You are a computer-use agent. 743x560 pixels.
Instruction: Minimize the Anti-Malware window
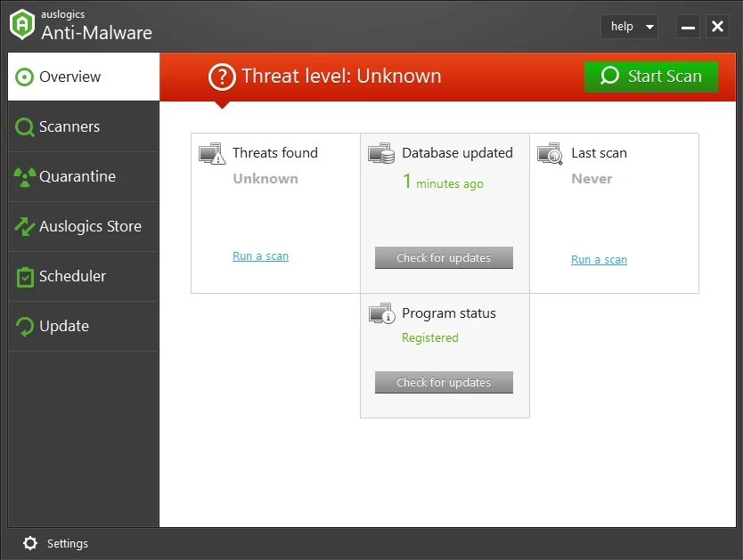tap(688, 27)
